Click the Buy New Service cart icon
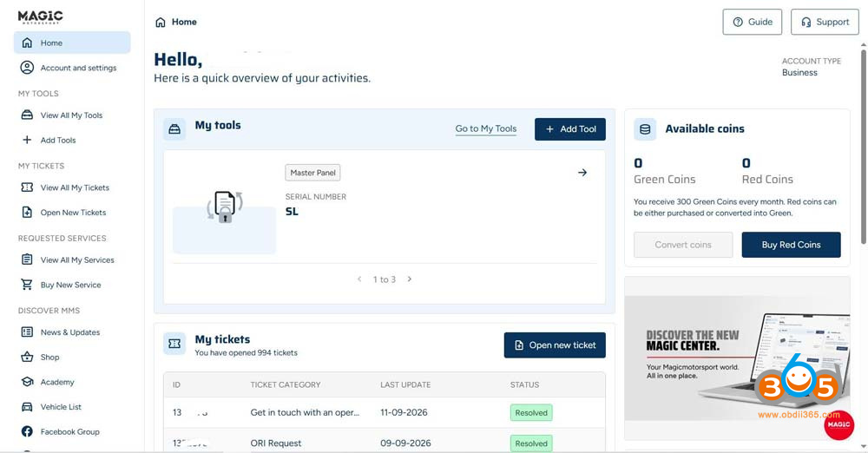Viewport: 868px width, 453px height. [27, 285]
